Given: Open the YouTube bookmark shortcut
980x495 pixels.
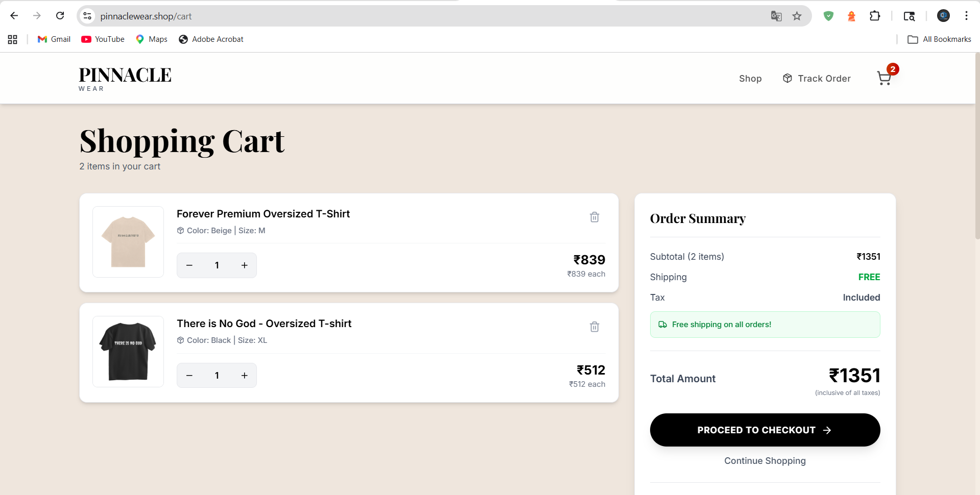Looking at the screenshot, I should click(x=102, y=39).
